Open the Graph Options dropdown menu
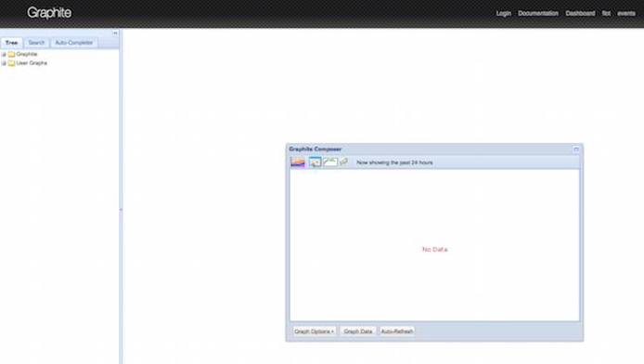644x364 pixels. click(x=315, y=331)
